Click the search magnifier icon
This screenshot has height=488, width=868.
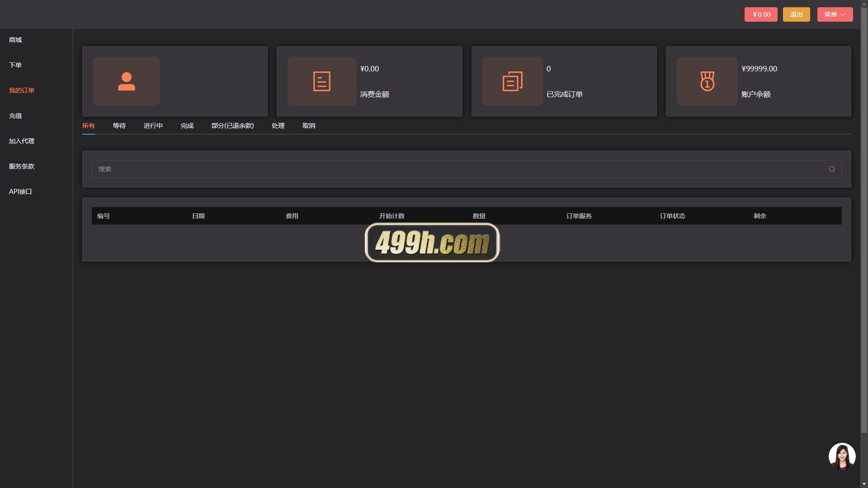pyautogui.click(x=831, y=169)
